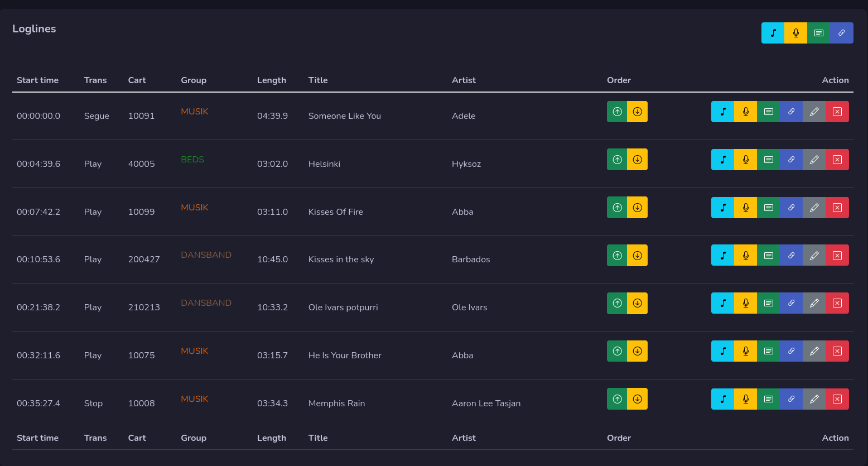Move Kisses in the sky row down
Viewport: 868px width, 466px height.
pos(637,256)
